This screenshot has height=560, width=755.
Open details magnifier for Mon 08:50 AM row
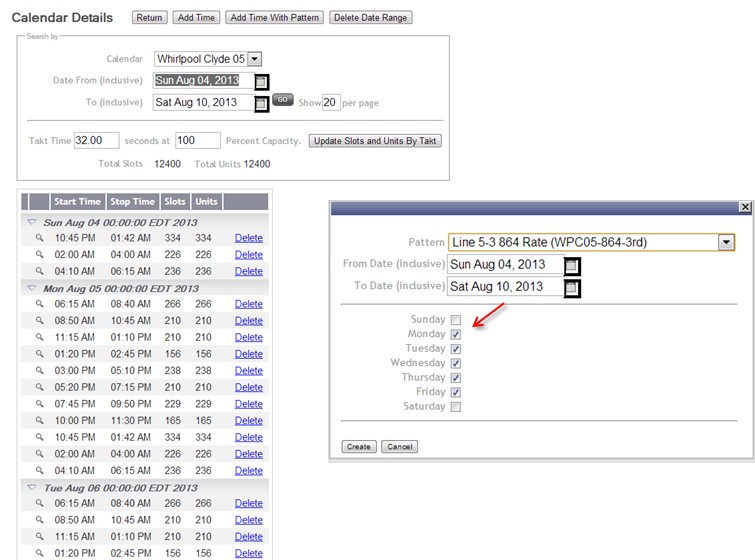39,321
